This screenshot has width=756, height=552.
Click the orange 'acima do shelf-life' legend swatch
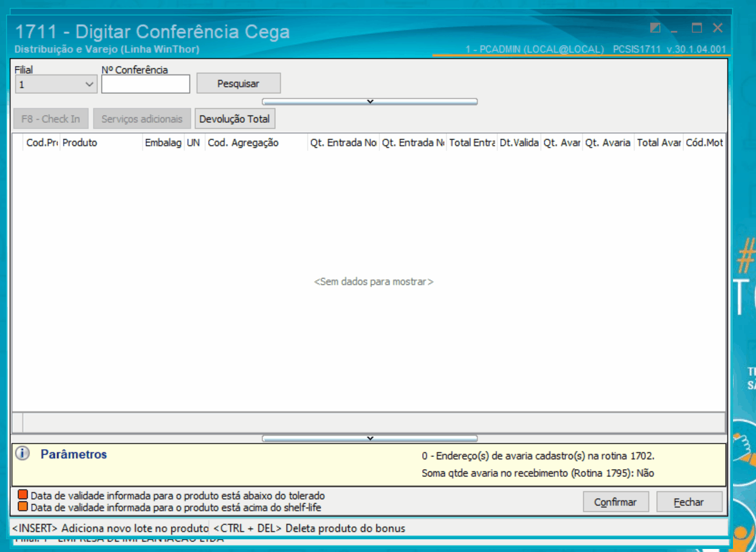[23, 507]
